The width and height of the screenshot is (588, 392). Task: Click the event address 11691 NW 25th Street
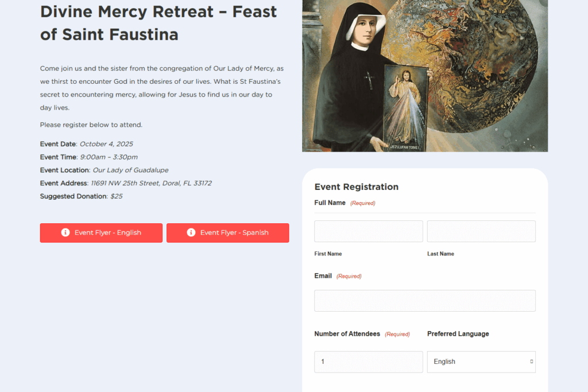coord(152,183)
